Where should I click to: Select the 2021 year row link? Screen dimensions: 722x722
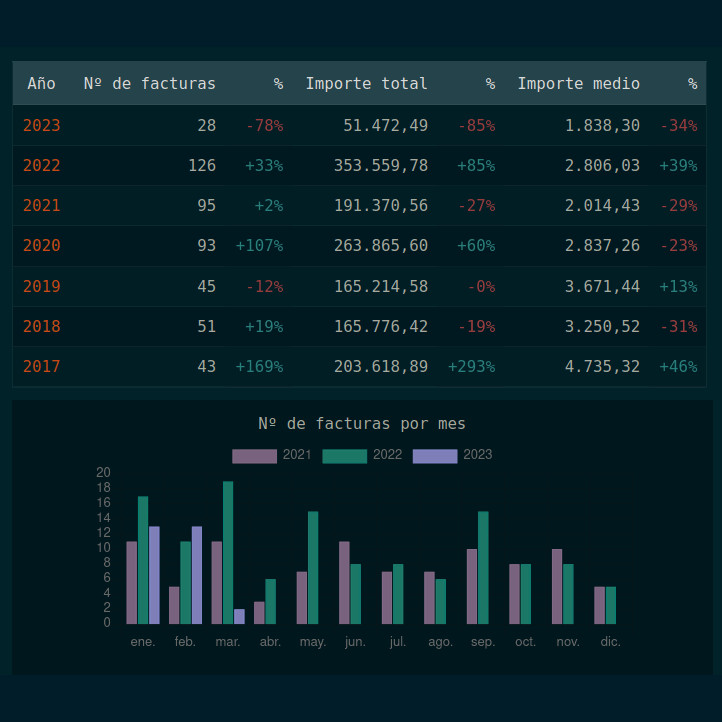[x=42, y=206]
